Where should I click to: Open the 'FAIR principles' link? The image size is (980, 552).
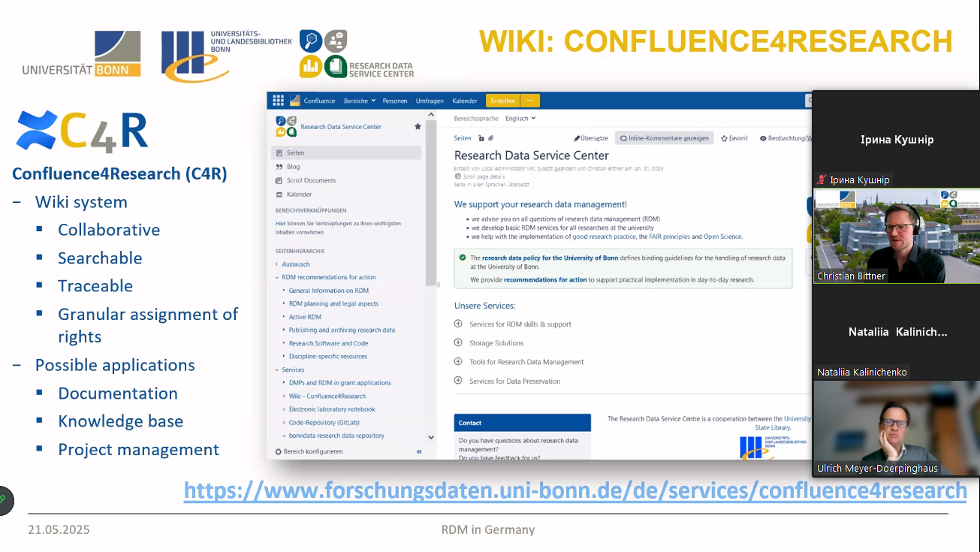tap(670, 237)
